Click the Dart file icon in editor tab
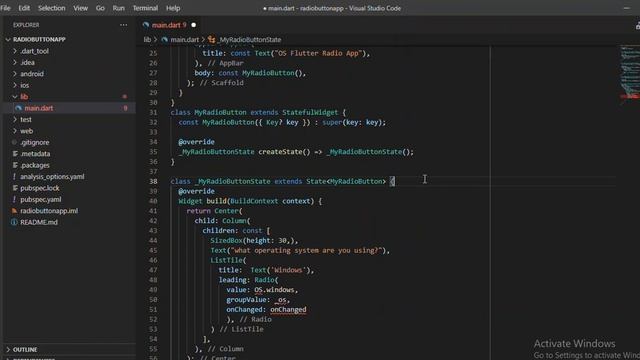 [146, 25]
